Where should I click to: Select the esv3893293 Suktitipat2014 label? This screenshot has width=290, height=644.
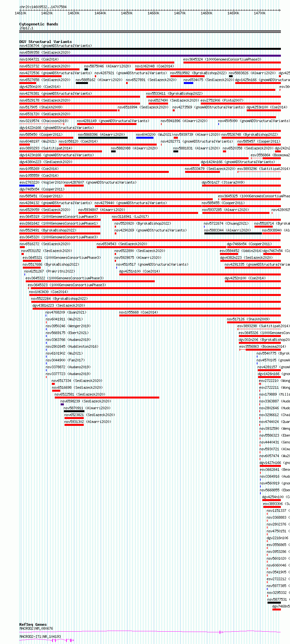point(46,148)
